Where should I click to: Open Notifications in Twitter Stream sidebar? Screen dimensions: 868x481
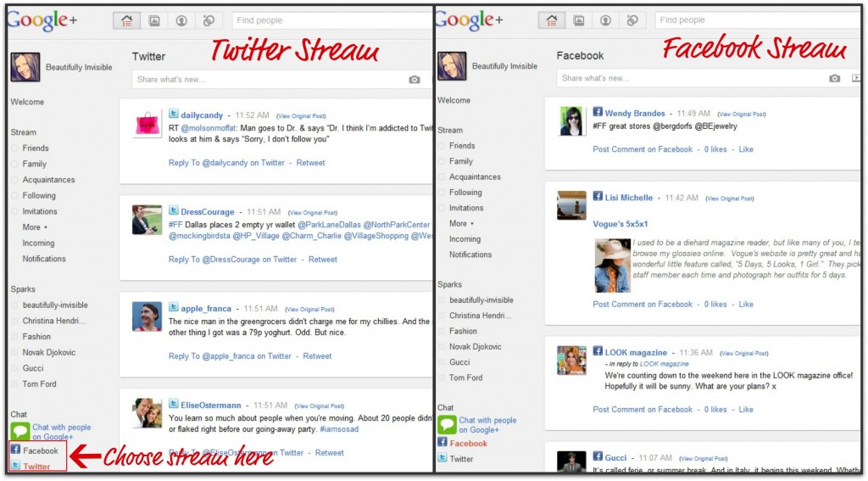(44, 259)
